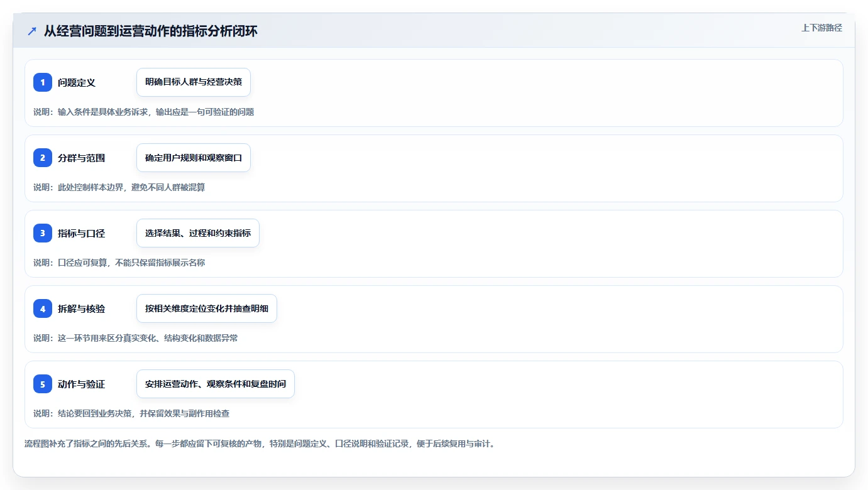Viewport: 868px width, 490px height.
Task: Click the 分群与范围 step title
Action: tap(82, 158)
